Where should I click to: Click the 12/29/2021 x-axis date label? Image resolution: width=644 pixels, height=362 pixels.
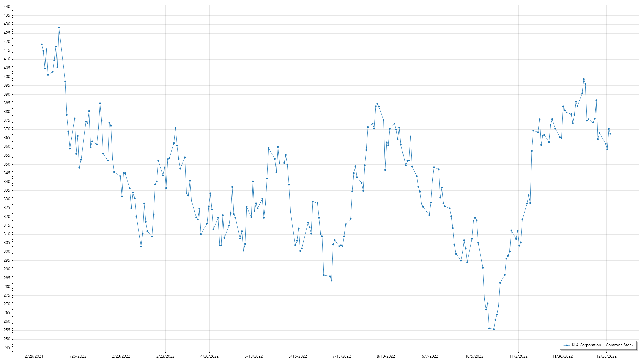pyautogui.click(x=33, y=356)
